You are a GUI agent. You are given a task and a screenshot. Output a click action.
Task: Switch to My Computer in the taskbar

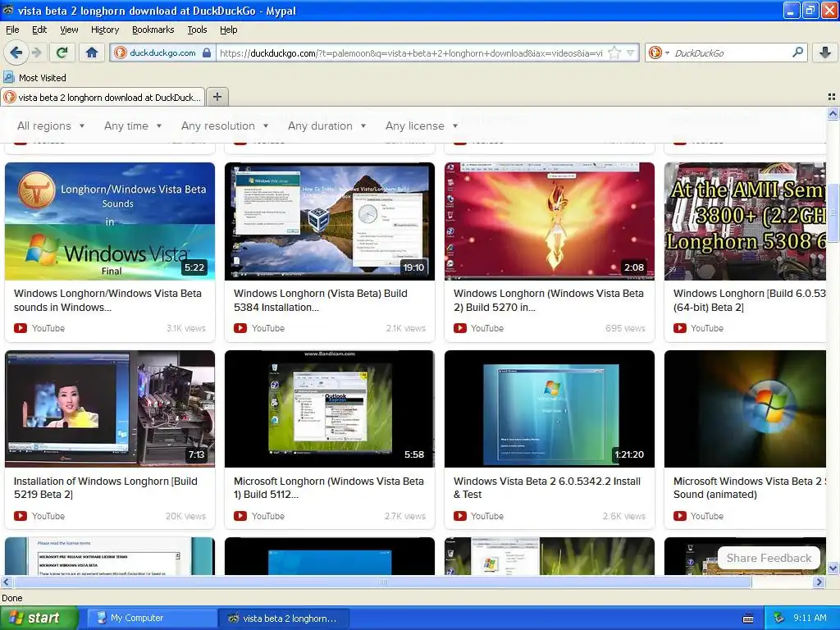(151, 619)
